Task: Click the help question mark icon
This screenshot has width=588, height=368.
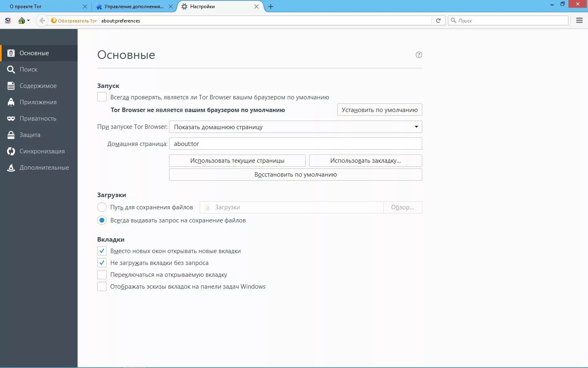Action: 419,55
